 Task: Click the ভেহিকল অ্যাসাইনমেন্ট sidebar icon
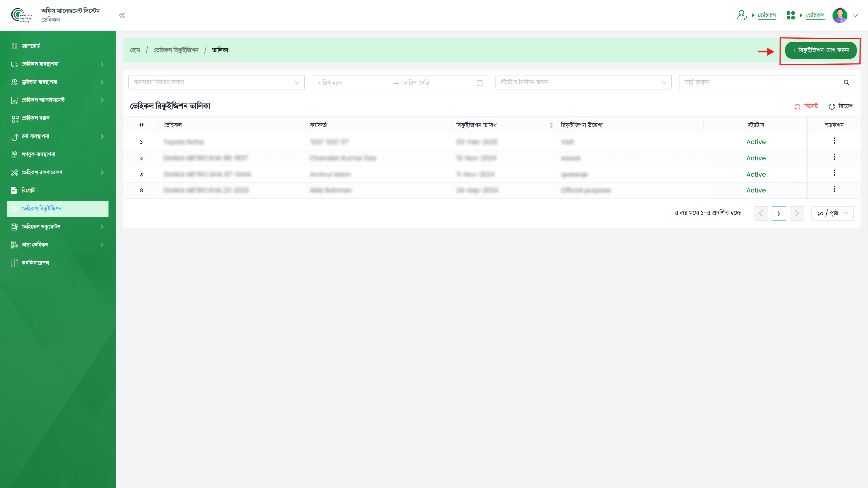(x=14, y=100)
